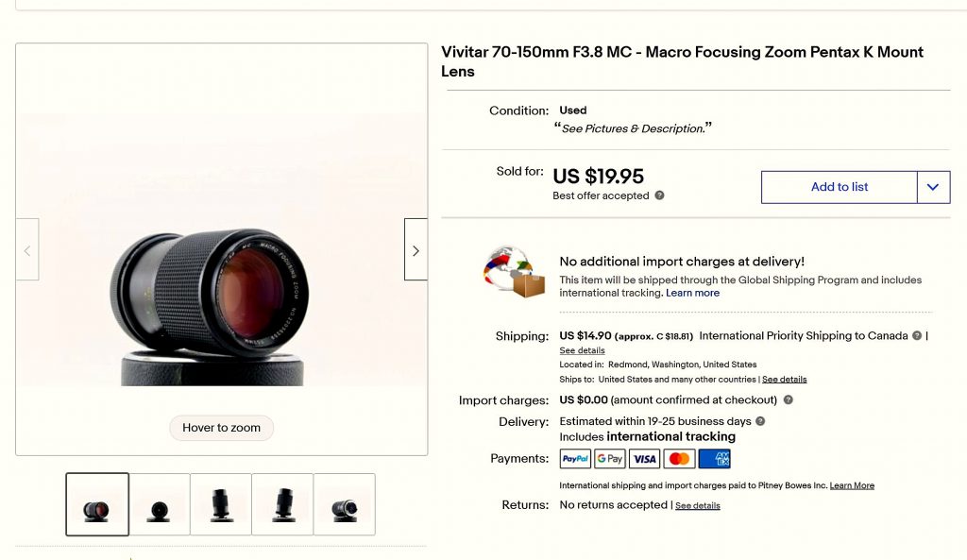Open Learn more about Global Shipping
Screen dimensions: 967x560
tap(692, 293)
